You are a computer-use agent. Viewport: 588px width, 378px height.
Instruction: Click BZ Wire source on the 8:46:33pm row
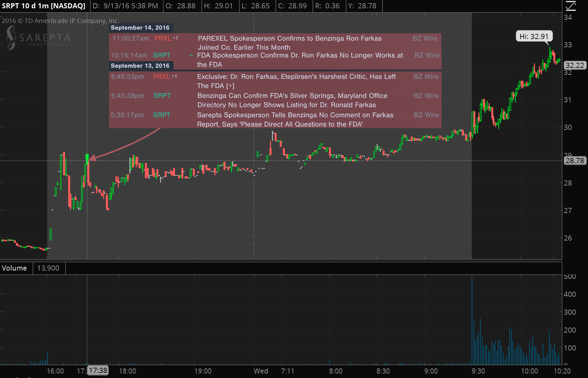(426, 77)
